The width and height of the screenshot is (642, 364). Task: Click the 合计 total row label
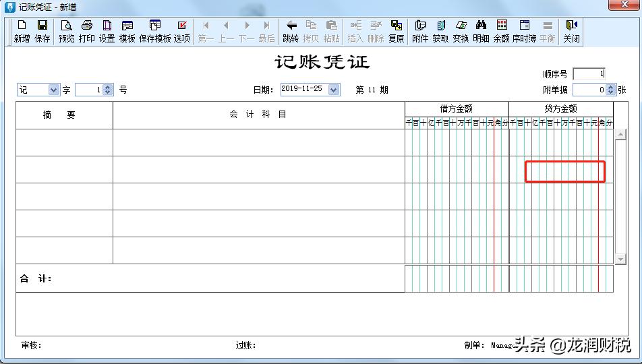click(36, 279)
